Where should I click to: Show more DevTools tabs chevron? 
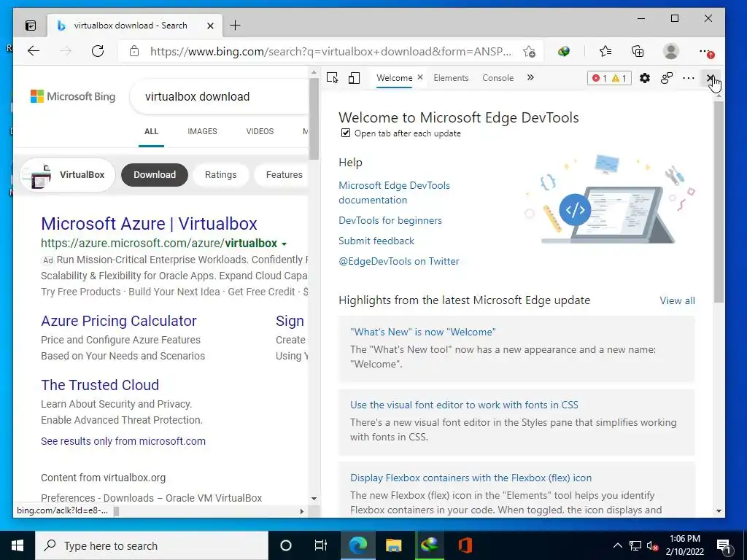pyautogui.click(x=530, y=77)
